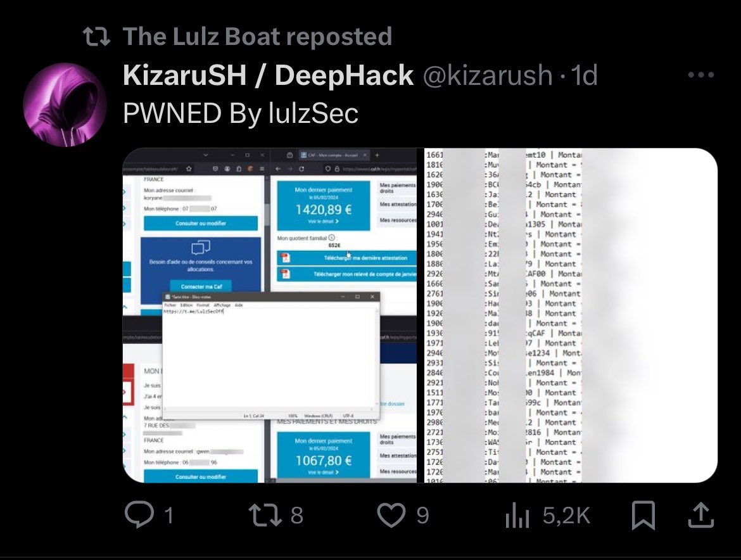Click the 1420,89 € payment tile in image

(324, 206)
